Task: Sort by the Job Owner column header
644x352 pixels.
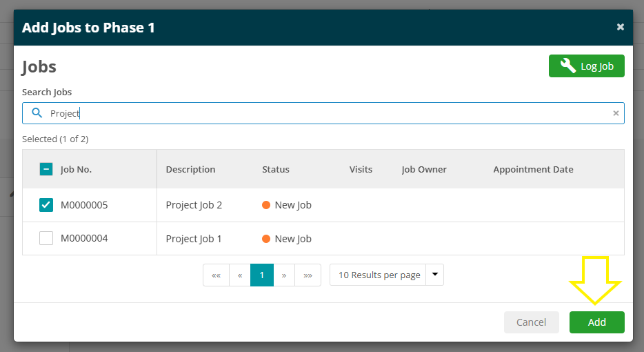Action: tap(424, 169)
